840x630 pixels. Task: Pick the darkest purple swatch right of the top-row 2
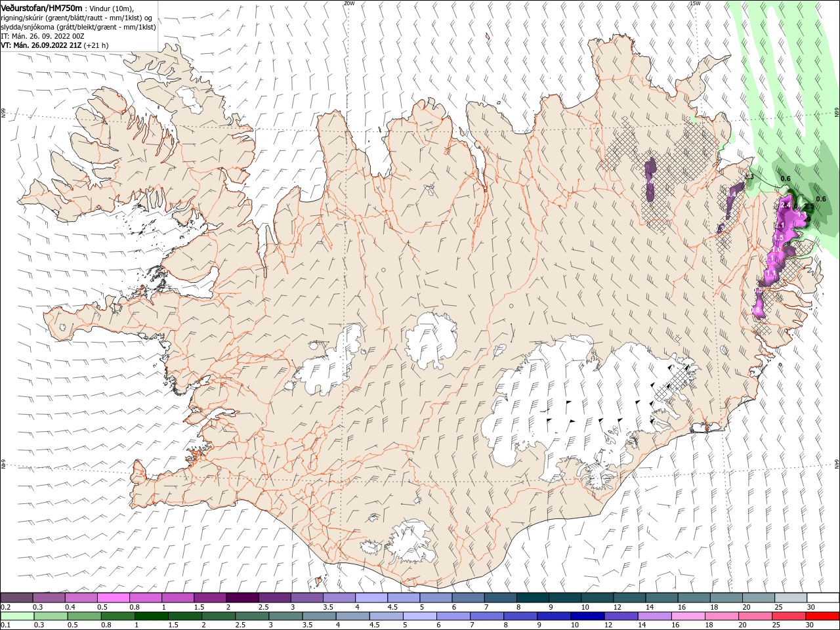[242, 598]
